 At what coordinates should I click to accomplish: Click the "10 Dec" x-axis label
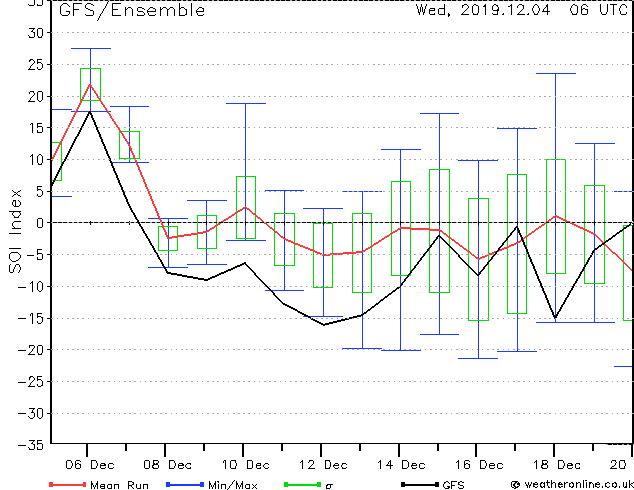245,465
